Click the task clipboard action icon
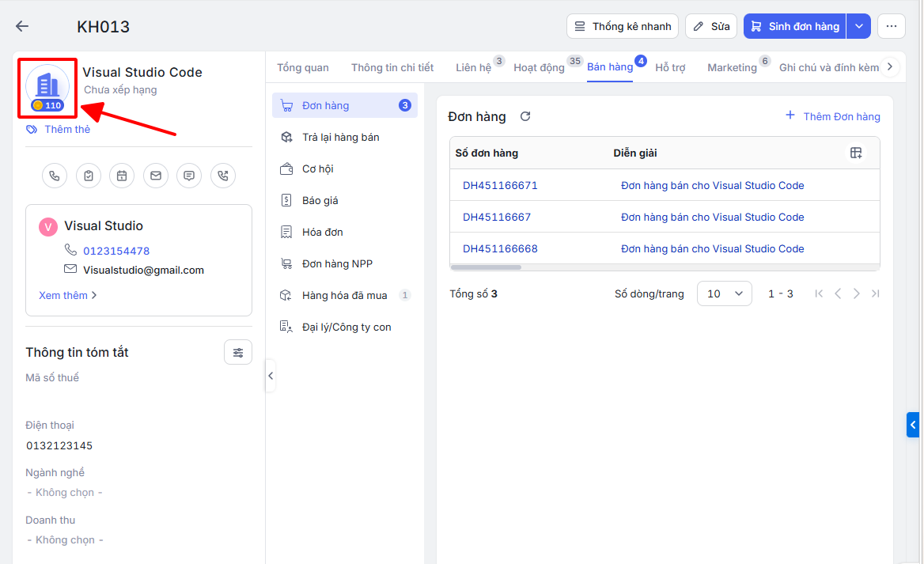This screenshot has width=924, height=564. click(x=89, y=176)
